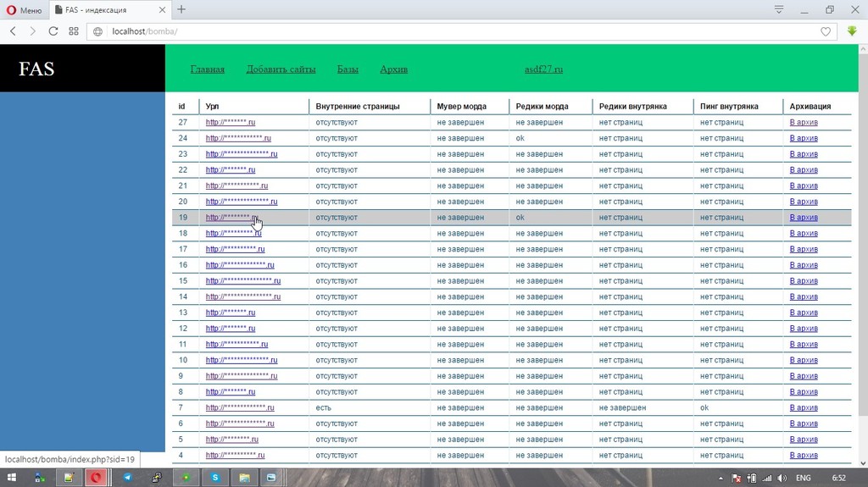Archive site 24 via В архив
This screenshot has height=487, width=868.
[804, 138]
